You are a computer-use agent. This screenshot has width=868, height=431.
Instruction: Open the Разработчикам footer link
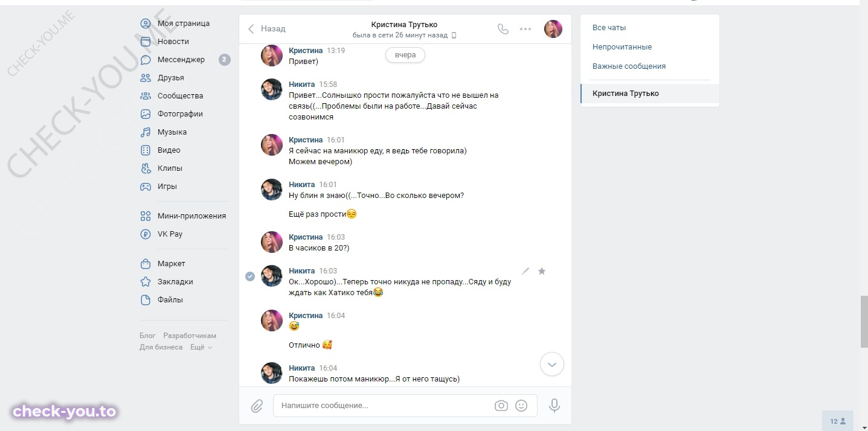click(x=190, y=336)
